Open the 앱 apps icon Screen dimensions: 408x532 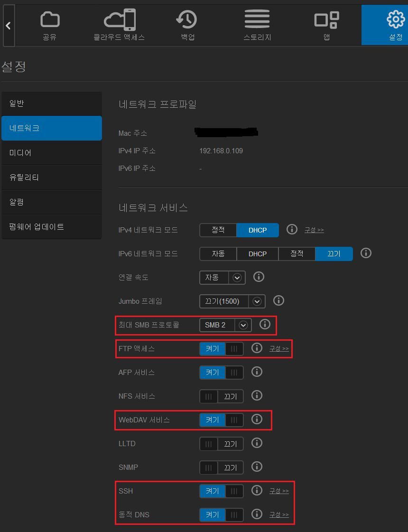pos(326,20)
